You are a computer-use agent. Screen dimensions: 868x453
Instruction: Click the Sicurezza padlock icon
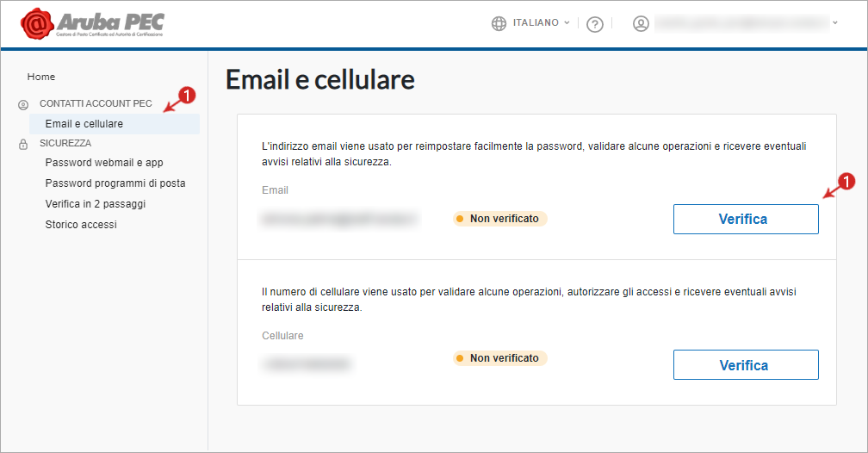[x=23, y=144]
